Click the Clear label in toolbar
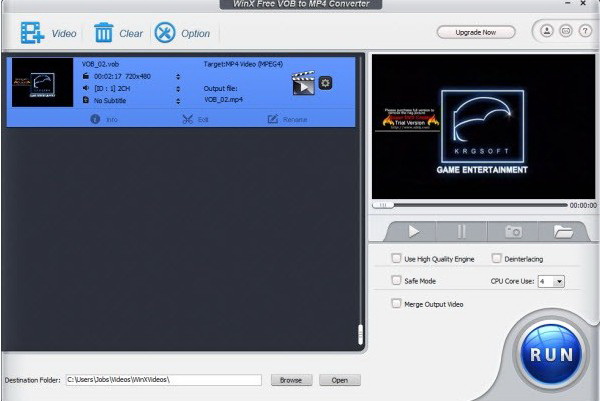The width and height of the screenshot is (600, 401). (x=131, y=34)
